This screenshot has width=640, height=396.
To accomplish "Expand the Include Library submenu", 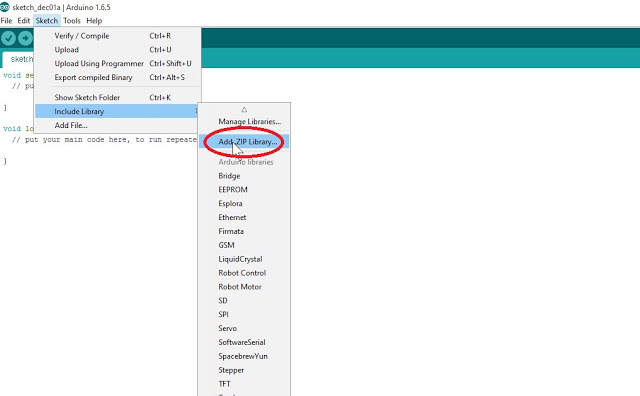I will coord(117,111).
